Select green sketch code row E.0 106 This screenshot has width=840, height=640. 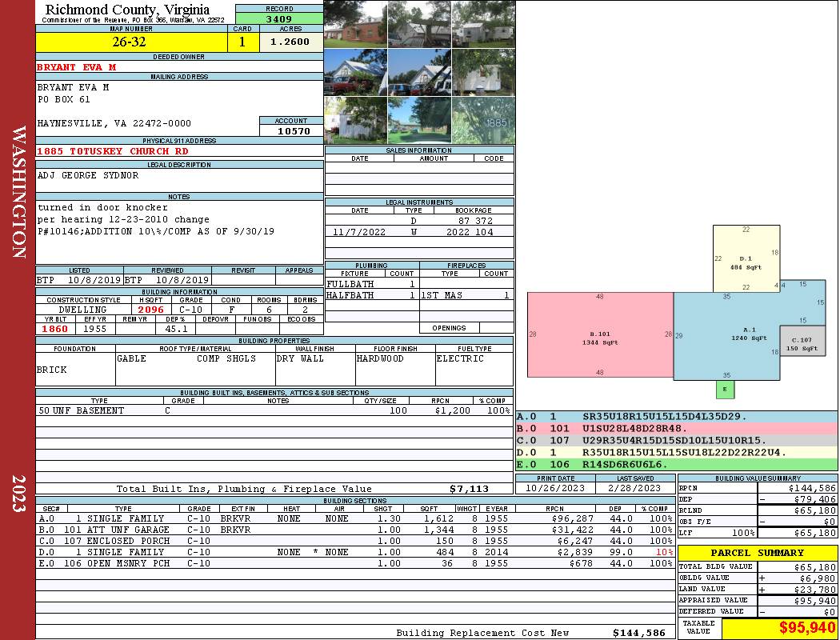click(x=677, y=464)
